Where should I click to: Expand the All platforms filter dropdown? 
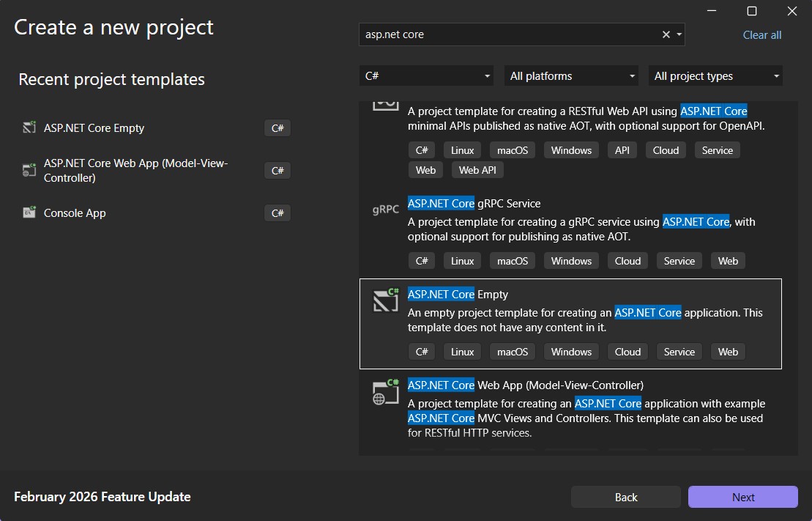click(x=573, y=75)
